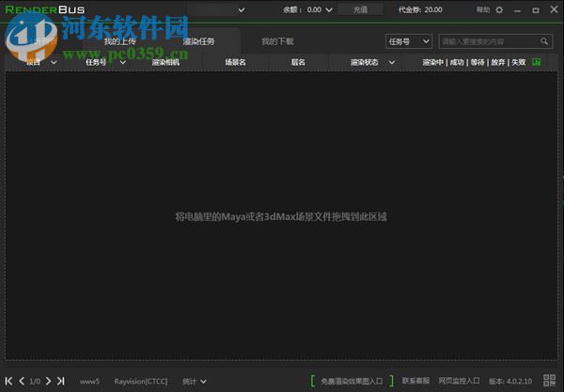564x392 pixels.
Task: Open 免费渲染效果图入口 link
Action: coord(352,381)
